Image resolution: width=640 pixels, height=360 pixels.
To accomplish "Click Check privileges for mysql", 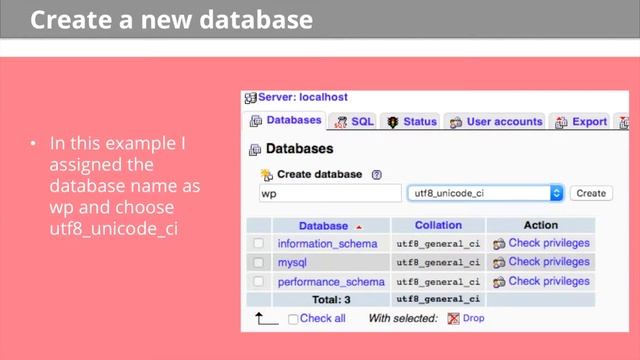I will point(549,262).
